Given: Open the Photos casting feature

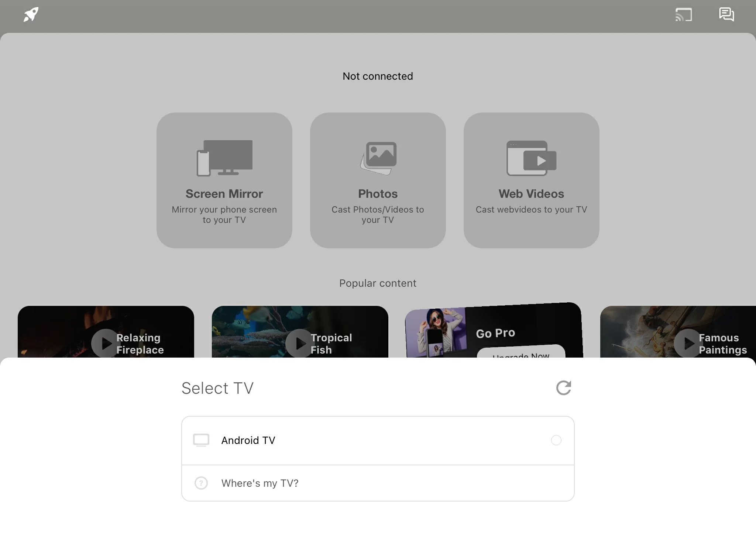Looking at the screenshot, I should pos(378,180).
